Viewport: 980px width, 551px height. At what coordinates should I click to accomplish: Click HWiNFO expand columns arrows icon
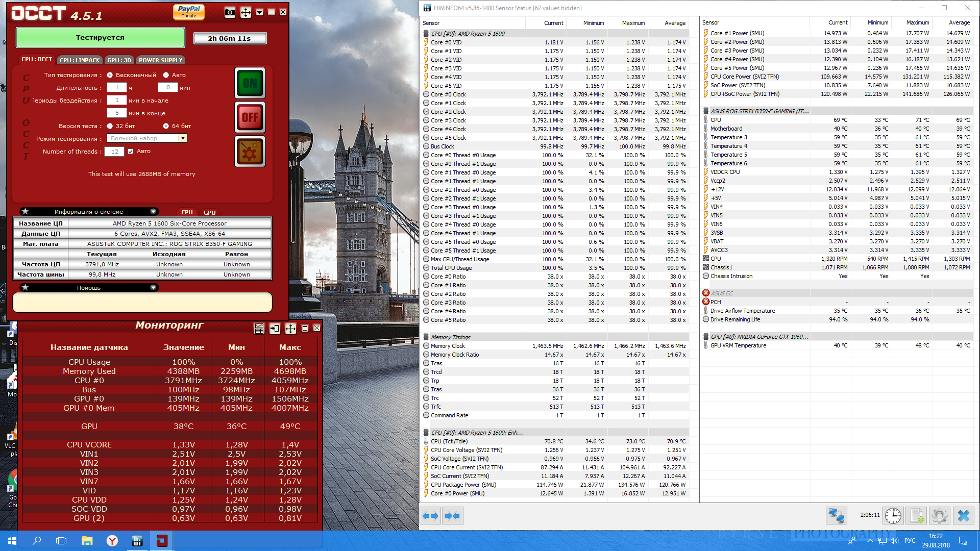point(430,516)
